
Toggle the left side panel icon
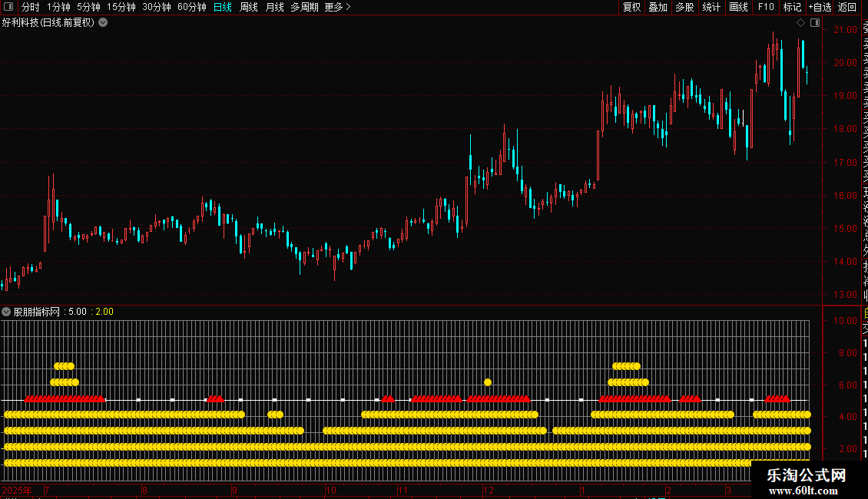point(8,7)
